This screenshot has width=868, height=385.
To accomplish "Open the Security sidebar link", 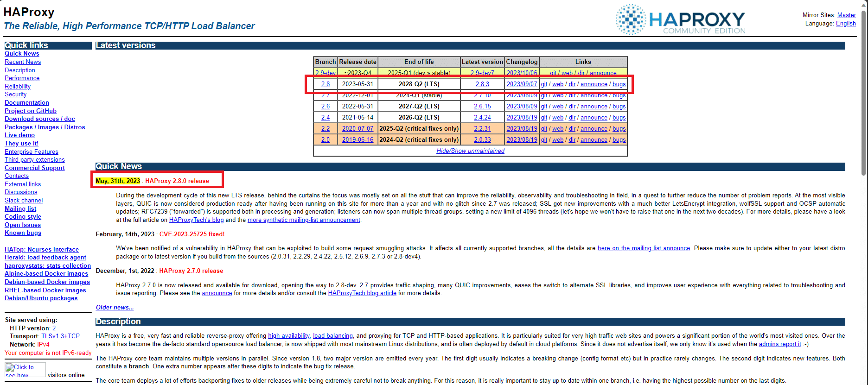I will coord(16,94).
